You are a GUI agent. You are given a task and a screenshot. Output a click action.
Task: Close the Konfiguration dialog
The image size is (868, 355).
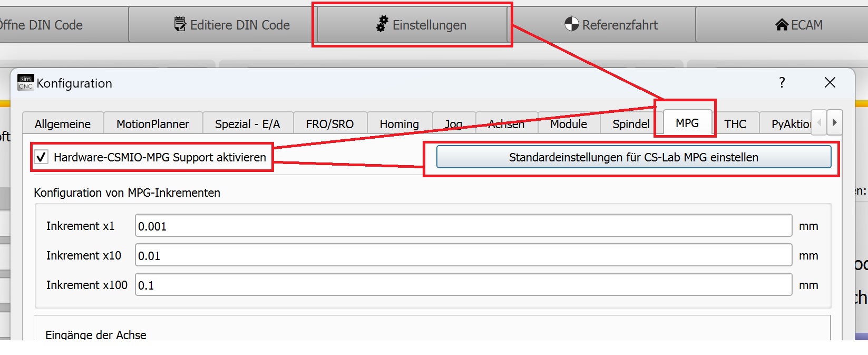coord(830,82)
